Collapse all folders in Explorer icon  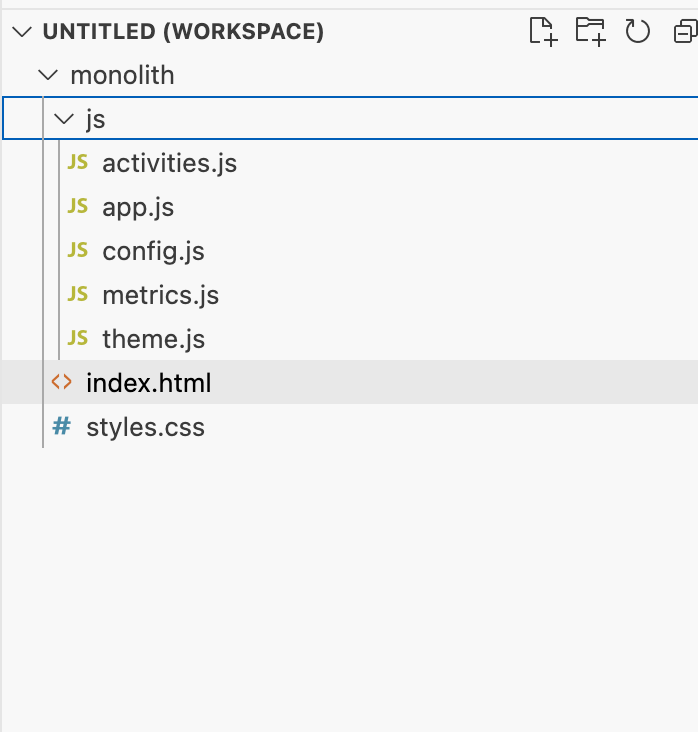tap(685, 32)
